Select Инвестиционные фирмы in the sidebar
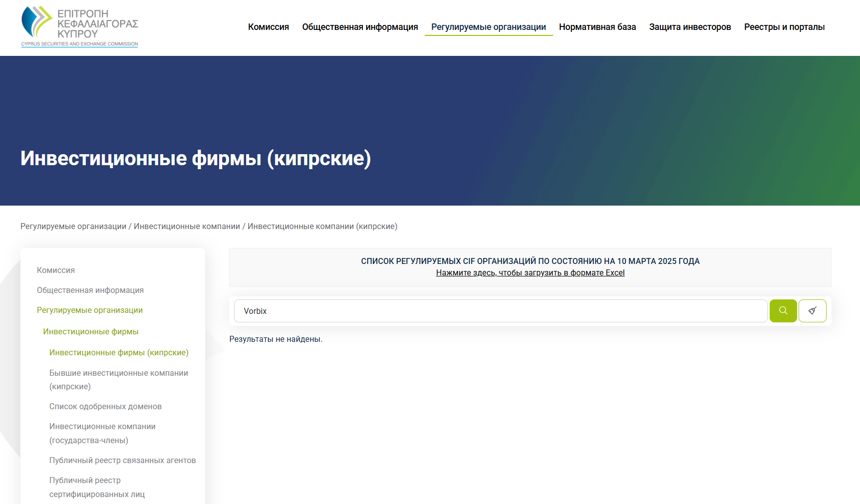Screen dimensions: 860x504 [x=91, y=332]
